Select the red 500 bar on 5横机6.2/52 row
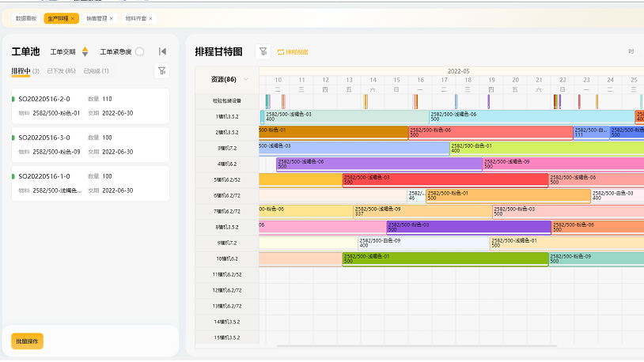This screenshot has height=362, width=644. tap(445, 179)
